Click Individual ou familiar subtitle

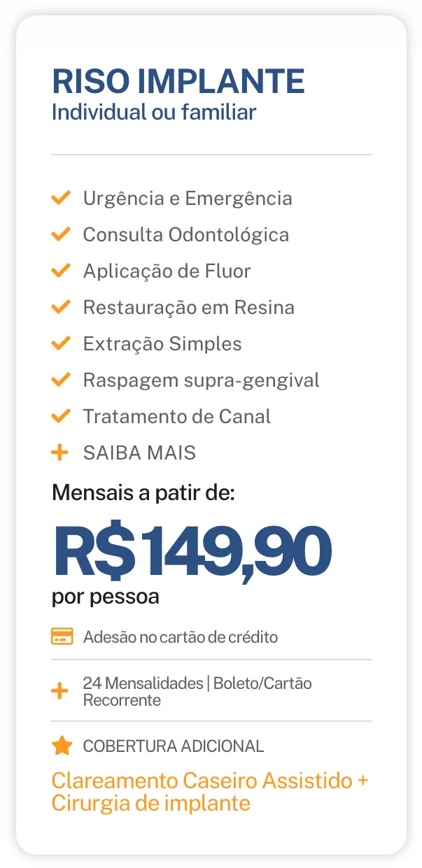(154, 112)
